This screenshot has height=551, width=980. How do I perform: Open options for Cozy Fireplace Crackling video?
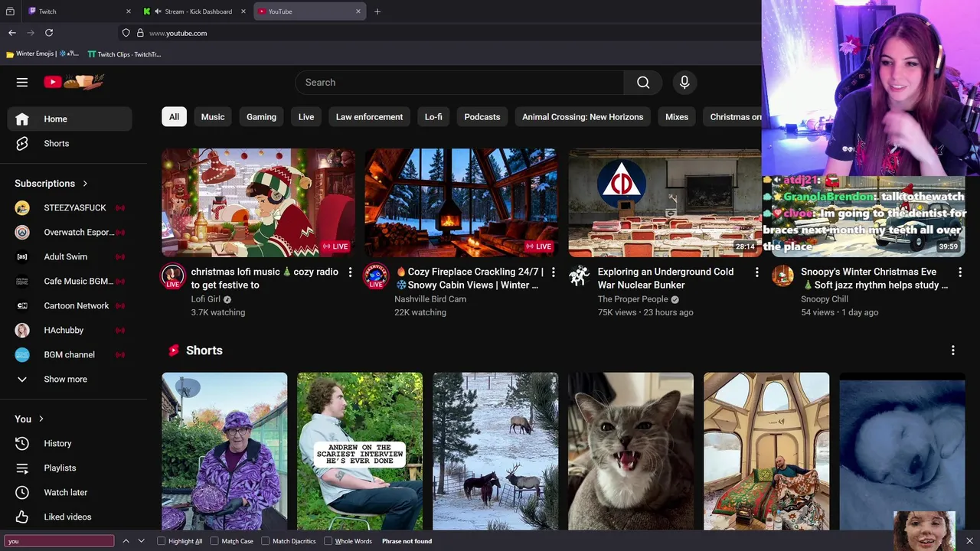tap(554, 272)
